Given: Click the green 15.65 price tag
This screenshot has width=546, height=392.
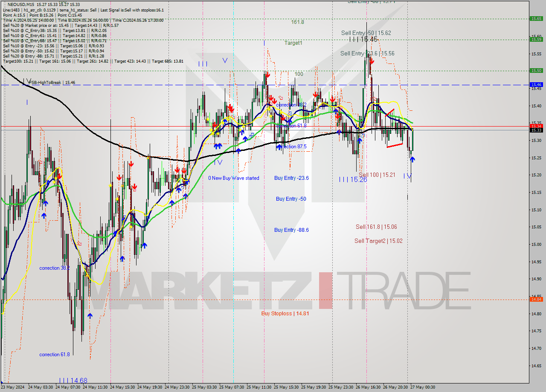Looking at the screenshot, I should pos(536,18).
